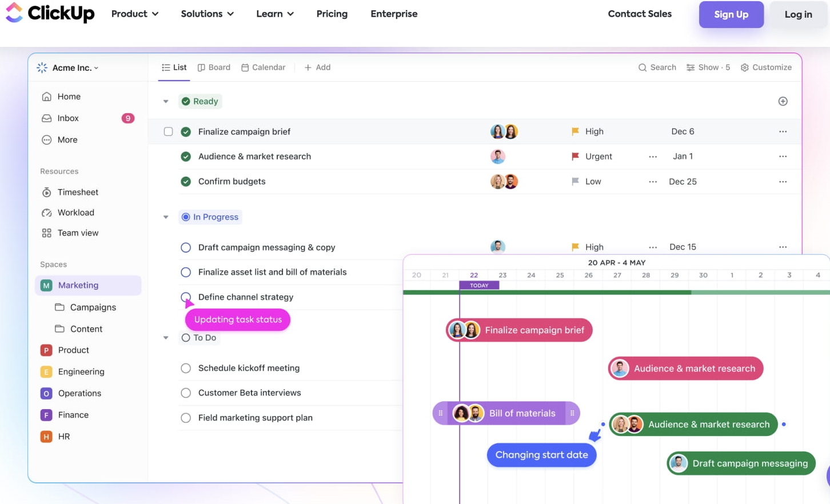
Task: Open more options for Finalize campaign brief row
Action: [x=783, y=131]
